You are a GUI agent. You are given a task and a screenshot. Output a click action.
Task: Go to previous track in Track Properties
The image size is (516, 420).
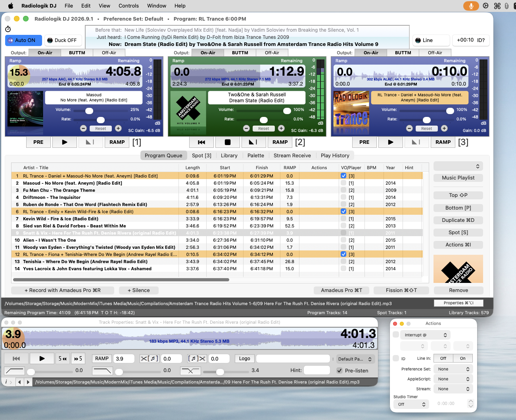point(20,382)
